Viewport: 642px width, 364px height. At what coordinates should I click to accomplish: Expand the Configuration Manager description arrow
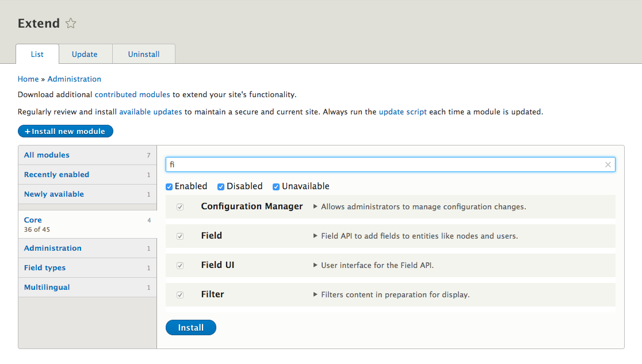tap(315, 206)
